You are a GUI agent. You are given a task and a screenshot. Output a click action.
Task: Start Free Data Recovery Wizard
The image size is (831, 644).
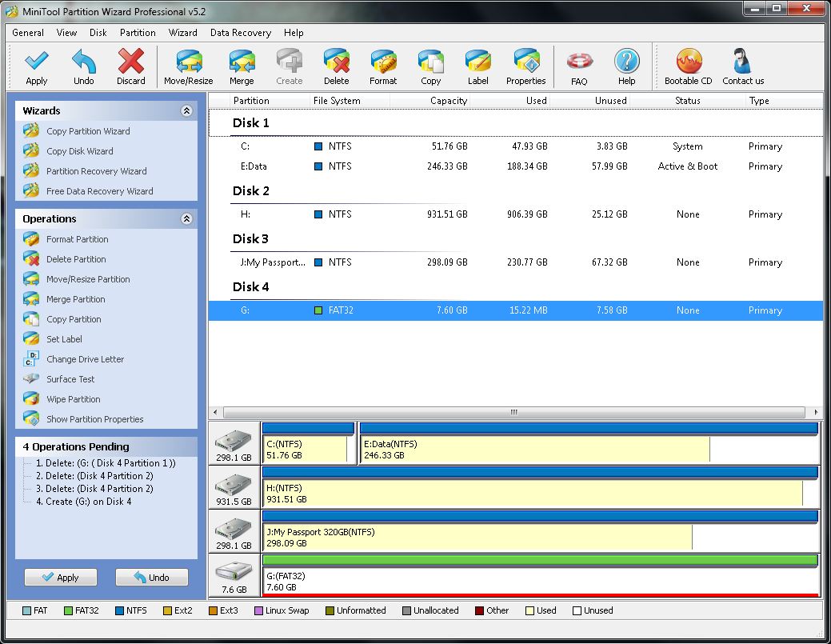[100, 191]
